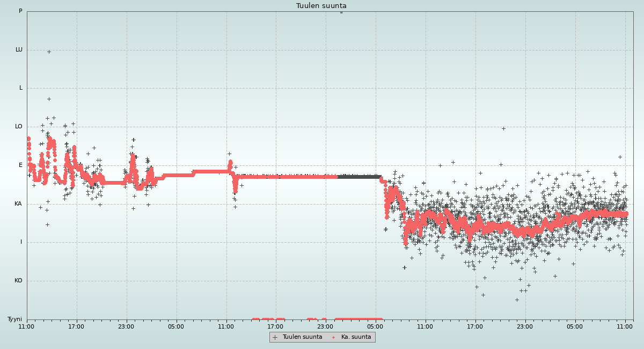Click the chart title 'Tuulen suunta'

321,6
